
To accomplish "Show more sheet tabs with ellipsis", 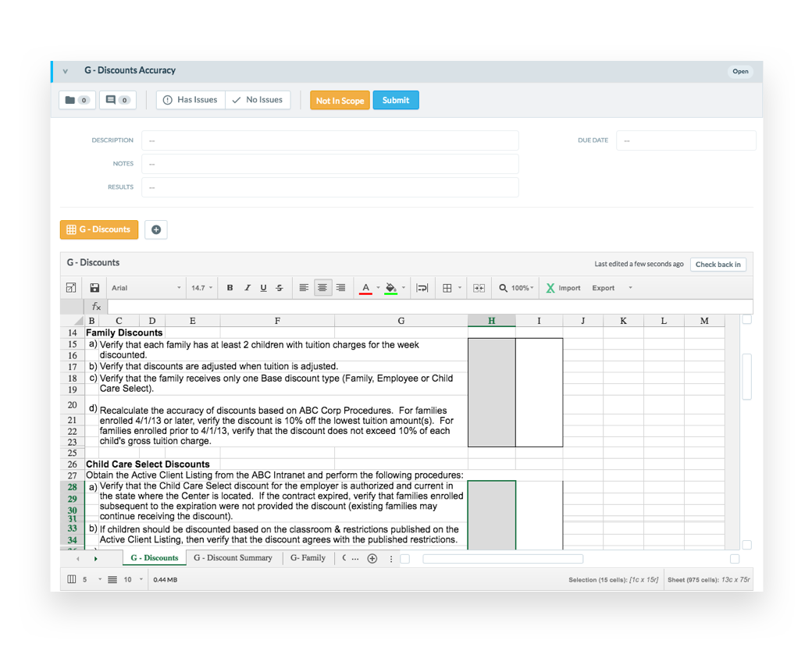I will (x=355, y=558).
